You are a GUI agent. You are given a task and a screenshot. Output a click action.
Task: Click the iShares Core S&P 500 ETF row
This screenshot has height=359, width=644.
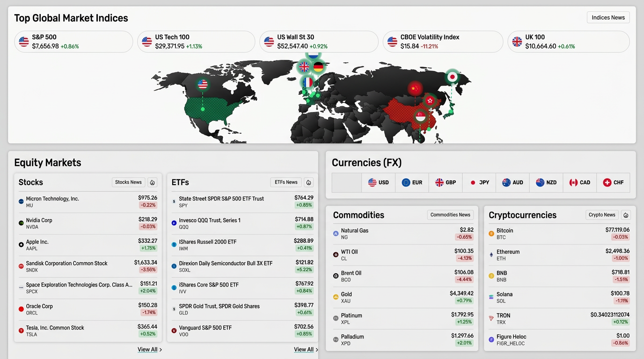tap(242, 288)
